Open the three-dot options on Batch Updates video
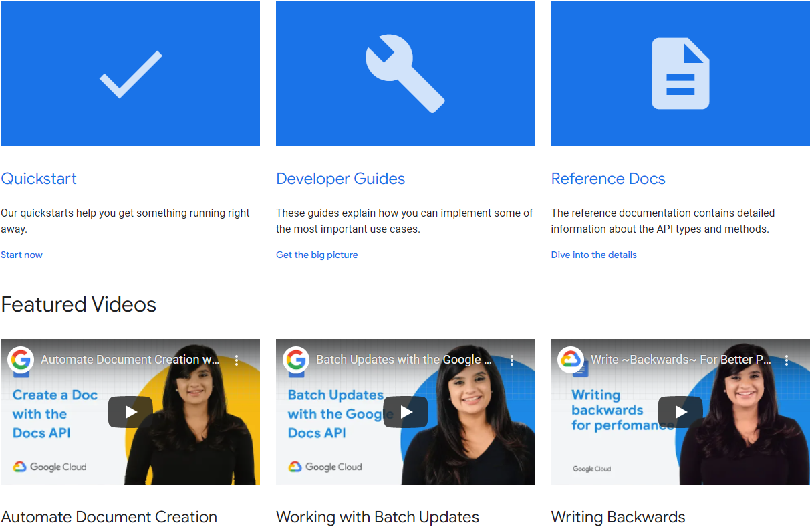The height and width of the screenshot is (527, 812). pos(512,359)
